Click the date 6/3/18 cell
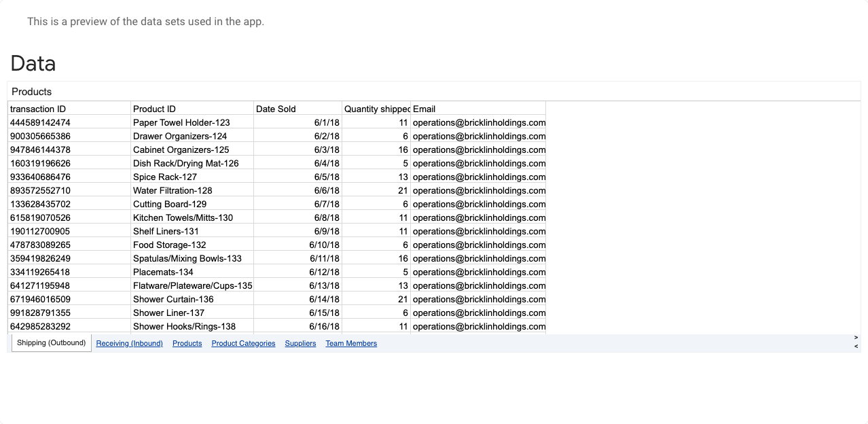Screen dimensions: 868x424 pos(298,149)
